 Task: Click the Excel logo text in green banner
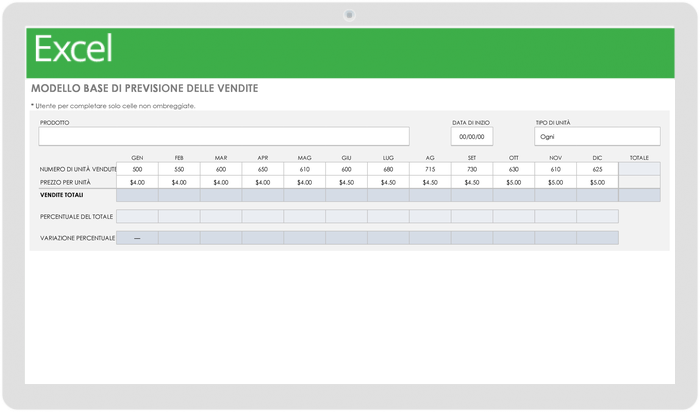click(73, 49)
